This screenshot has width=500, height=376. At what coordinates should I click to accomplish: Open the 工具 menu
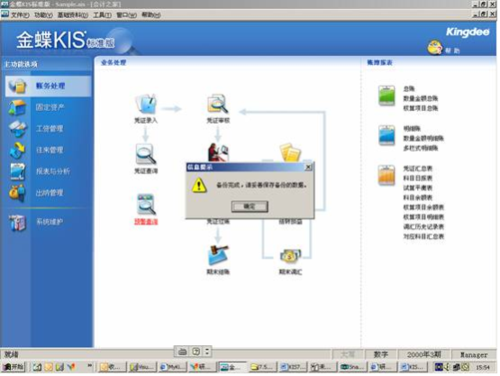click(x=102, y=15)
